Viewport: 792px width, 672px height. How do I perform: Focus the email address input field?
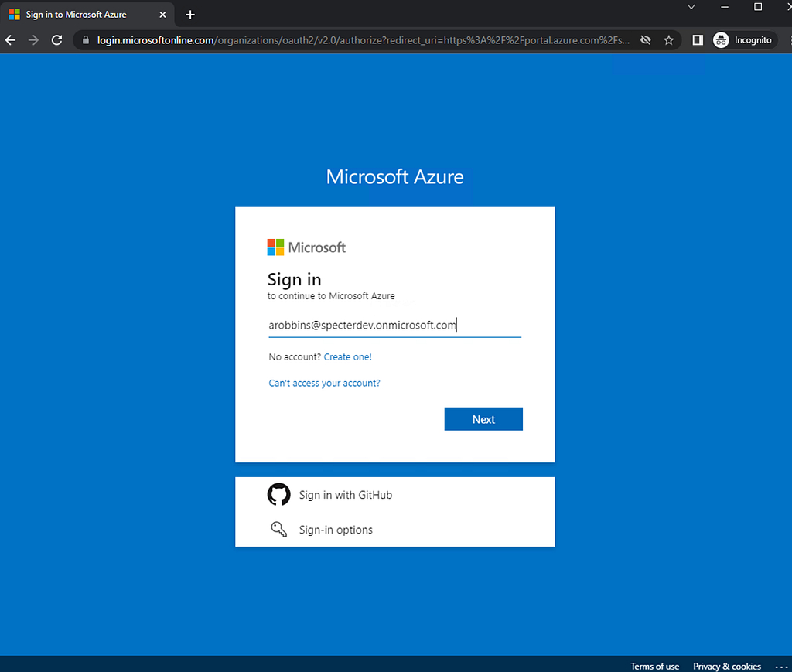[394, 325]
